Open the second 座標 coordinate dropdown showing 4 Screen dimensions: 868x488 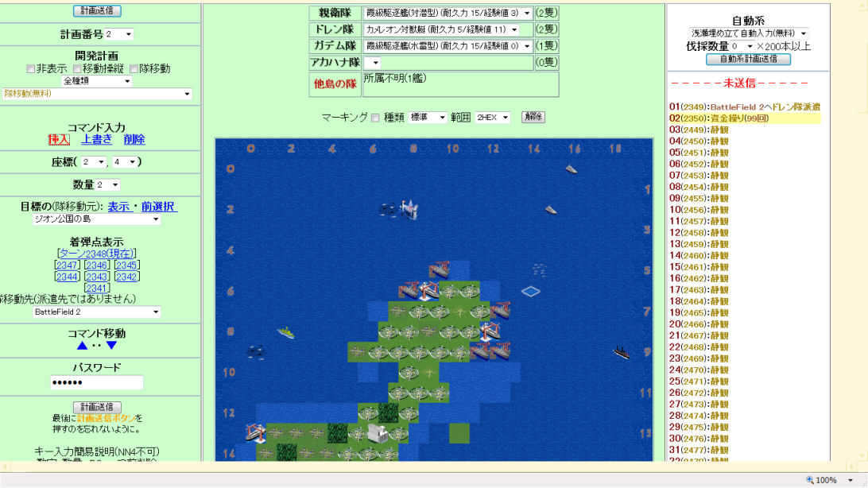(x=125, y=162)
